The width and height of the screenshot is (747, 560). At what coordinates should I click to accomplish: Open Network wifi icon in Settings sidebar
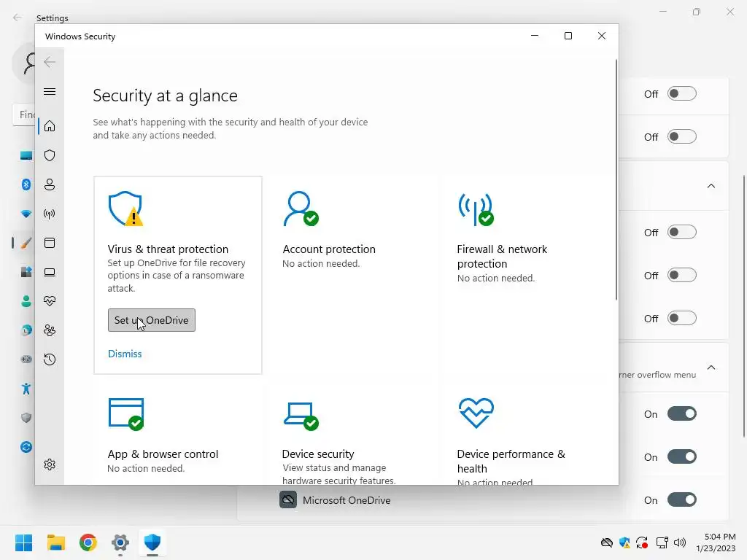click(x=26, y=214)
